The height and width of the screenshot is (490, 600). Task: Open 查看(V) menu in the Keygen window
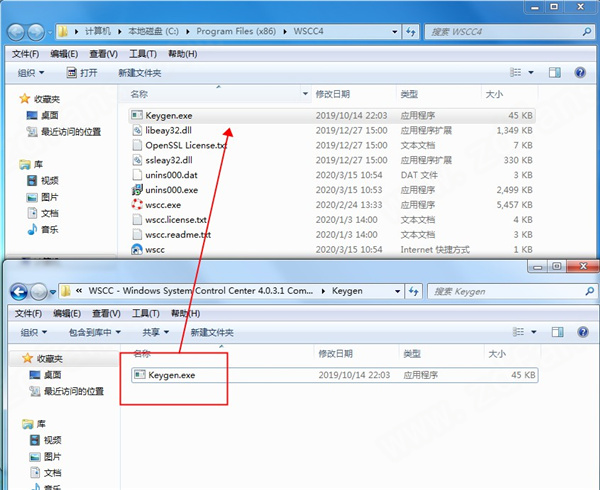[x=106, y=314]
